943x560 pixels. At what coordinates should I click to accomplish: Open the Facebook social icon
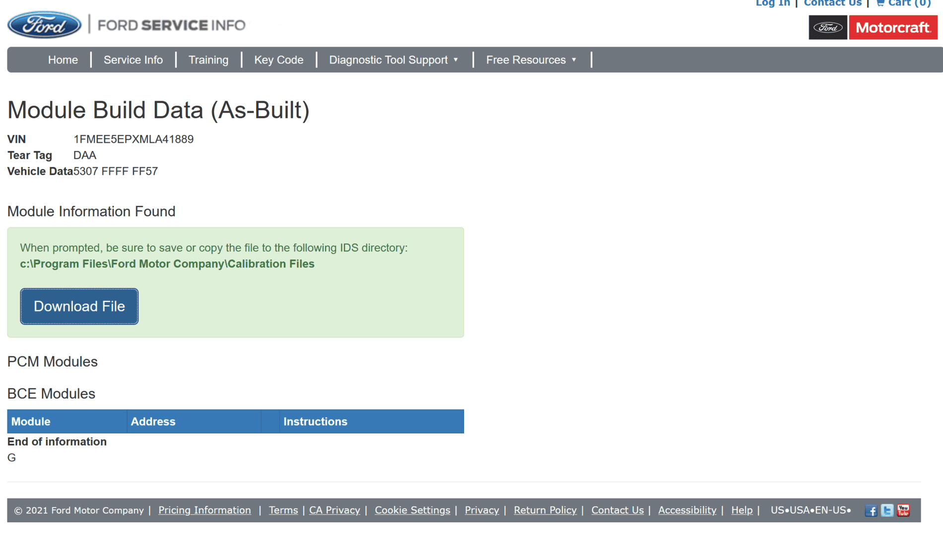tap(871, 510)
